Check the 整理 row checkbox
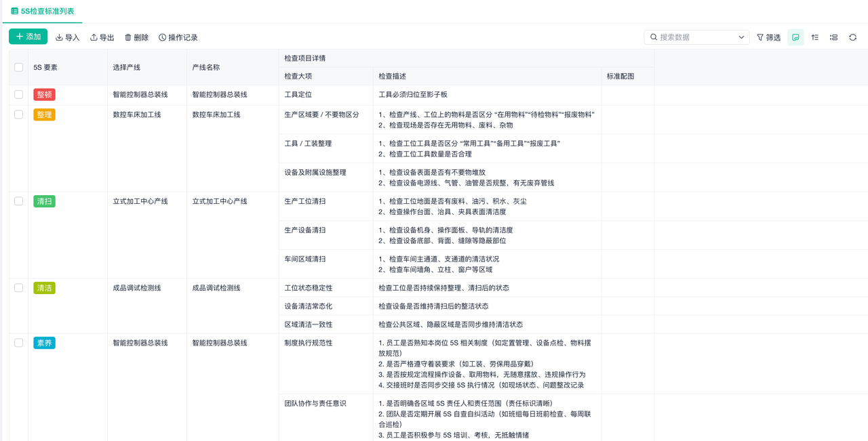 coord(19,114)
